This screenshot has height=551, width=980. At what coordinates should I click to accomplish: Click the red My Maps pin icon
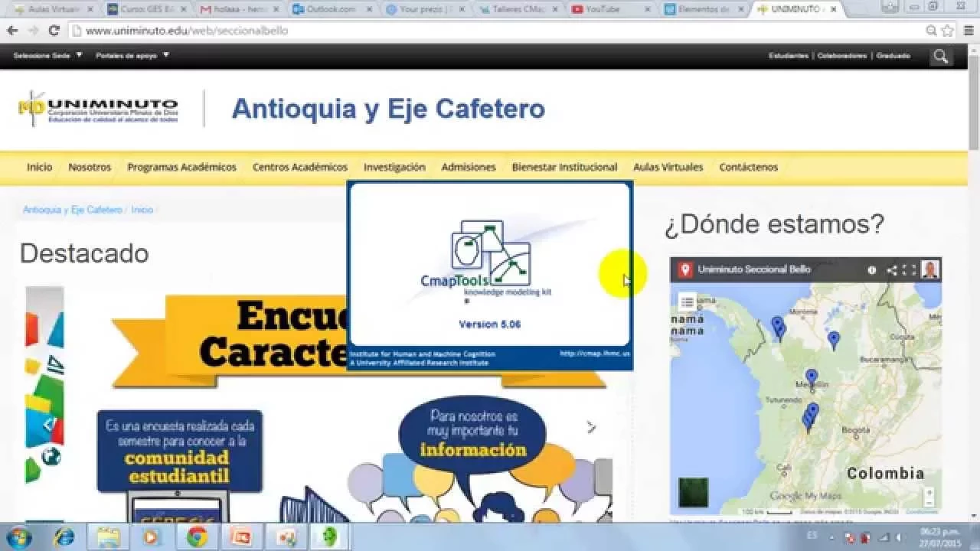[685, 269]
